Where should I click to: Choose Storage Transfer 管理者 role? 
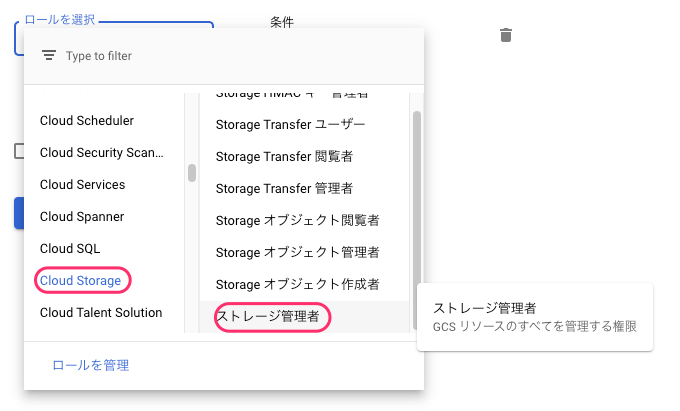click(x=284, y=189)
